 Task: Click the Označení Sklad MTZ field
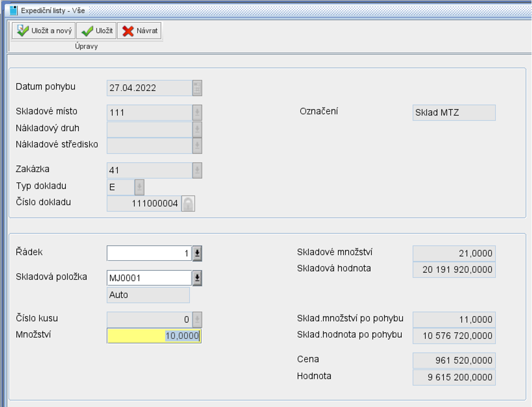tap(454, 113)
